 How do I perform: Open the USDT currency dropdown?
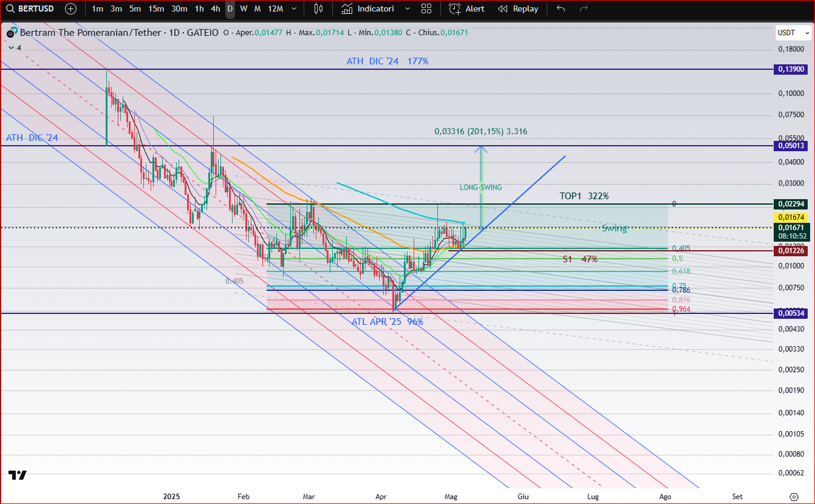(794, 33)
